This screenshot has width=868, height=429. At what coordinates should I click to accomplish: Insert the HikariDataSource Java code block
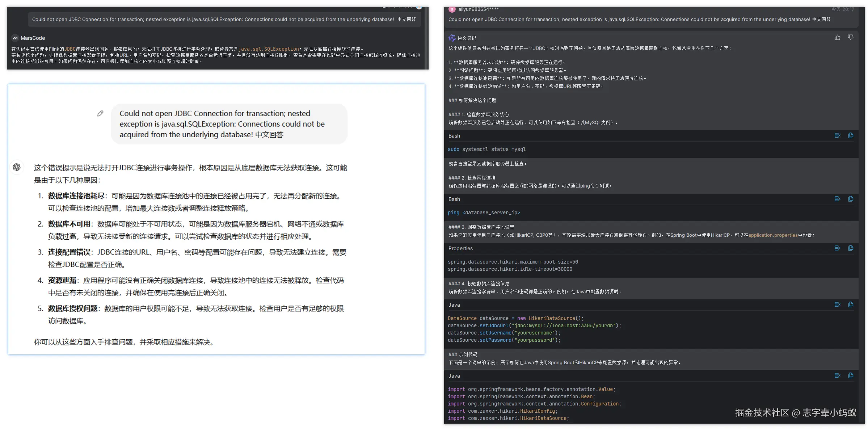pyautogui.click(x=837, y=304)
